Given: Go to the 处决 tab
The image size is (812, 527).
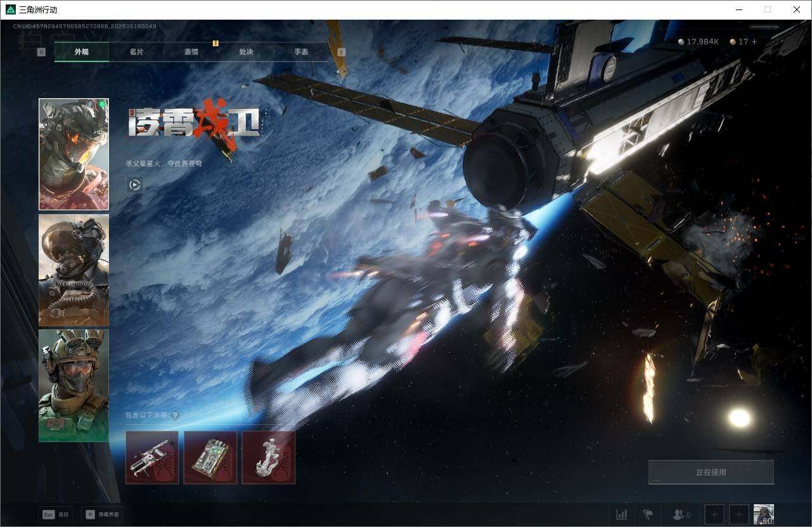Looking at the screenshot, I should click(246, 52).
